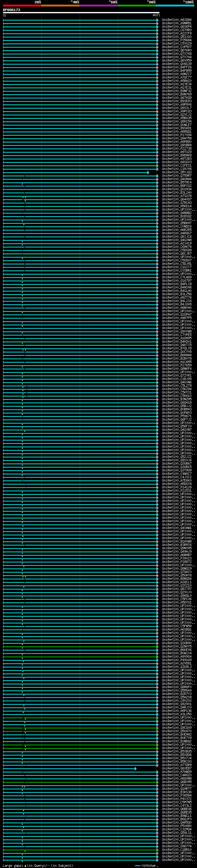This screenshot has height=868, width=197.
Task: Click on UniRef100_Q2GPA7 label
Action: (x=177, y=314)
